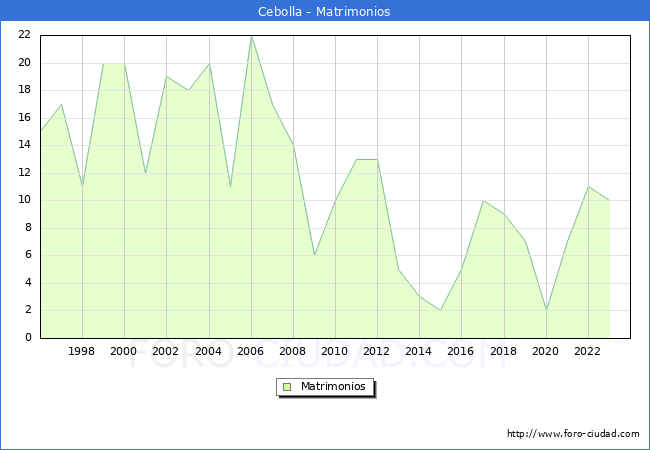This screenshot has width=650, height=450.
Task: Click the 2020 low data point at 2
Action: (x=546, y=310)
